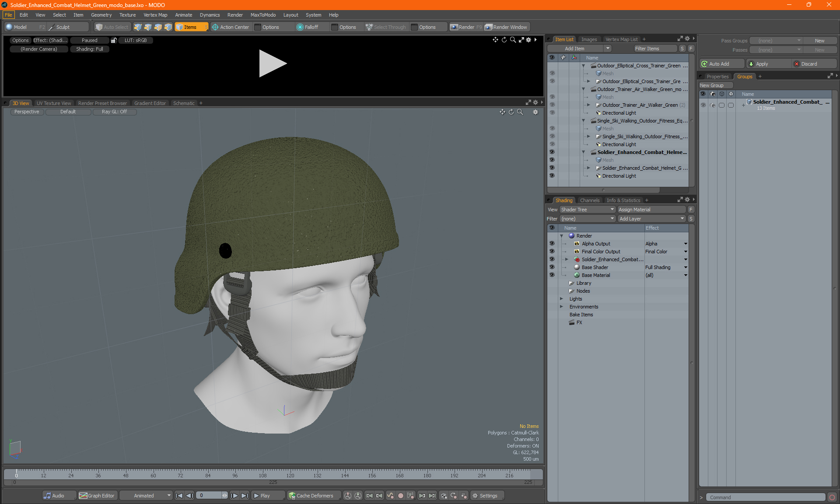Toggle visibility eye for Soldier_Enhanced_Combat mesh

pyautogui.click(x=552, y=160)
